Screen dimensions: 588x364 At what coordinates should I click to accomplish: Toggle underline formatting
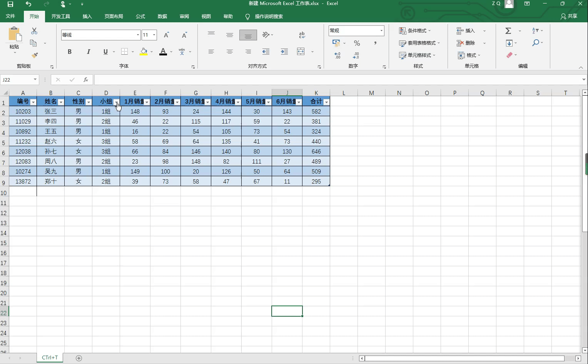tap(105, 52)
